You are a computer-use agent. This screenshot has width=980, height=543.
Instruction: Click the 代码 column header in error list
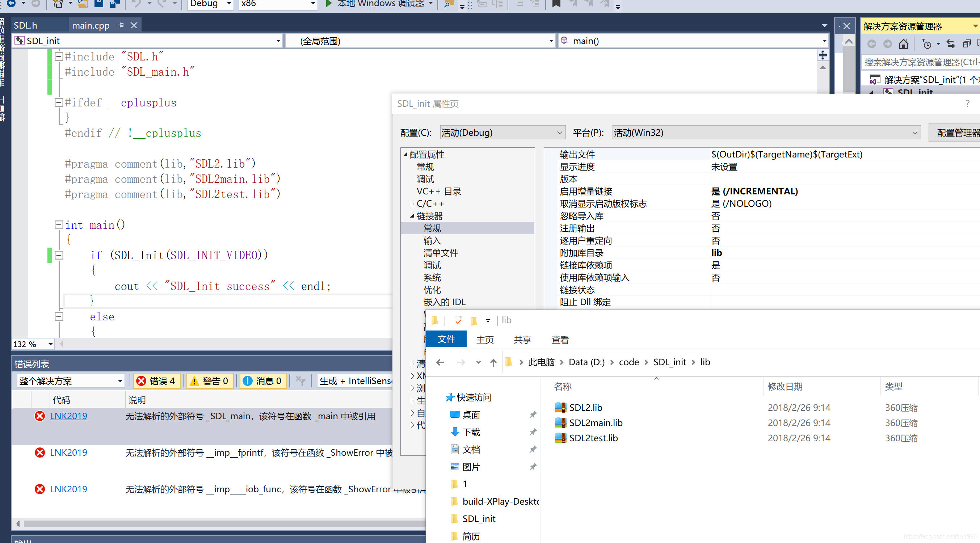point(61,400)
